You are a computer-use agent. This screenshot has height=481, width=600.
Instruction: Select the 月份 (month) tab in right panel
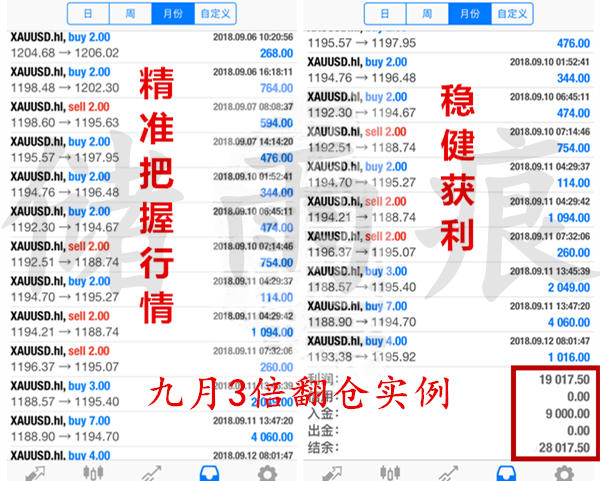pos(465,14)
